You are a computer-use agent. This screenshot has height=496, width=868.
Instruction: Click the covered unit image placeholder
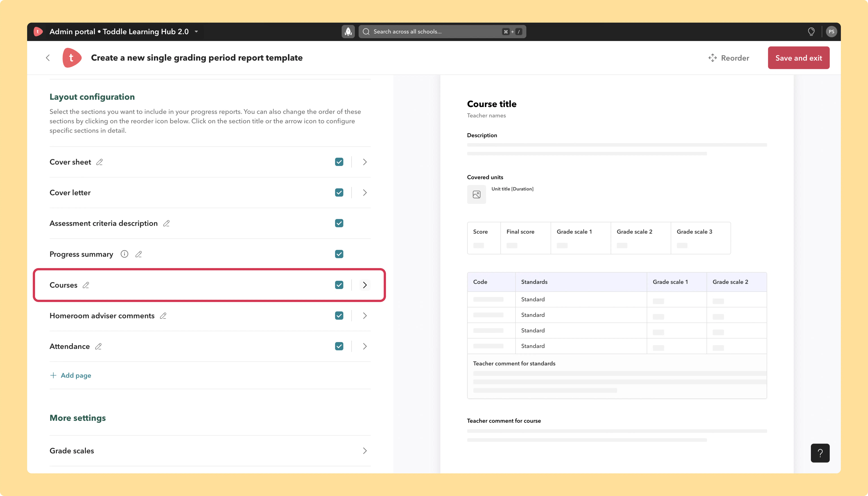[477, 195]
